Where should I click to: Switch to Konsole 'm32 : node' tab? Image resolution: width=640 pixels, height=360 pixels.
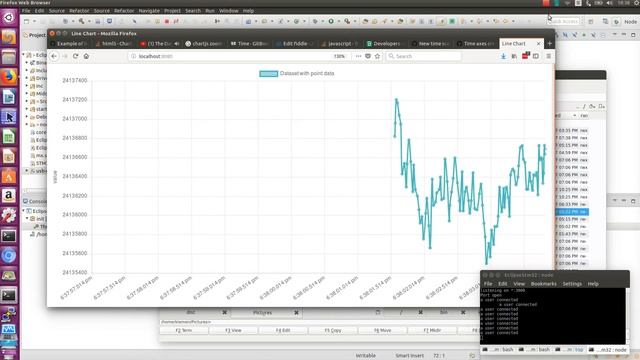[607, 350]
